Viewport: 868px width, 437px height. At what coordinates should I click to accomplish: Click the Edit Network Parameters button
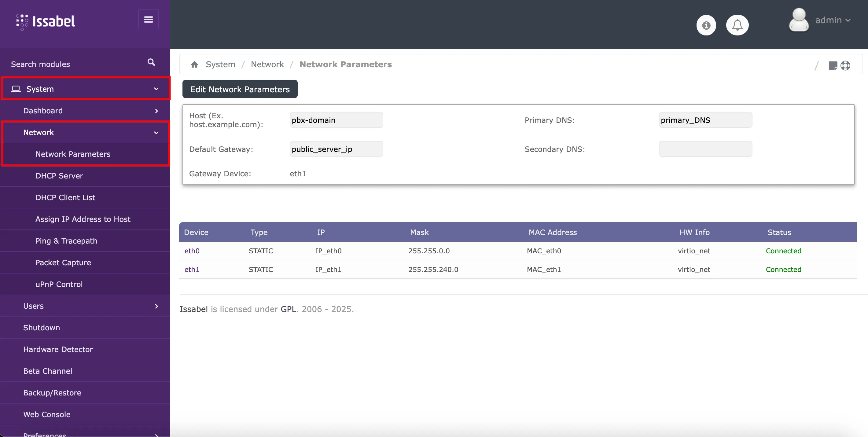240,89
